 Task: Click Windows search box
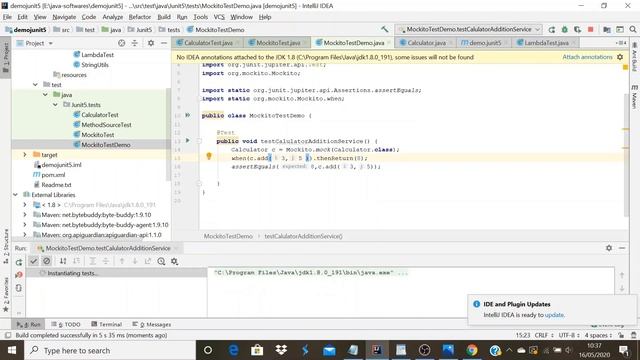[110, 350]
